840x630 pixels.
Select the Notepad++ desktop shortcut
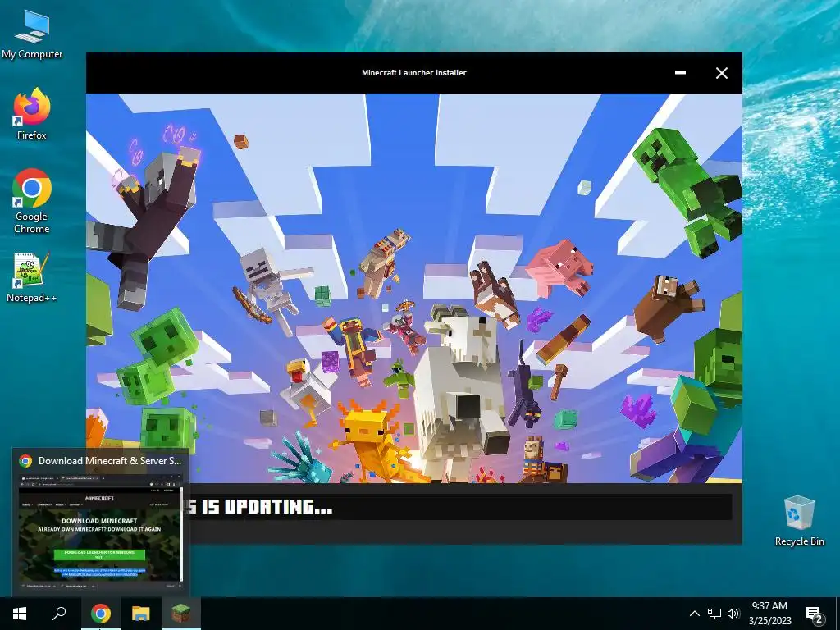[32, 277]
